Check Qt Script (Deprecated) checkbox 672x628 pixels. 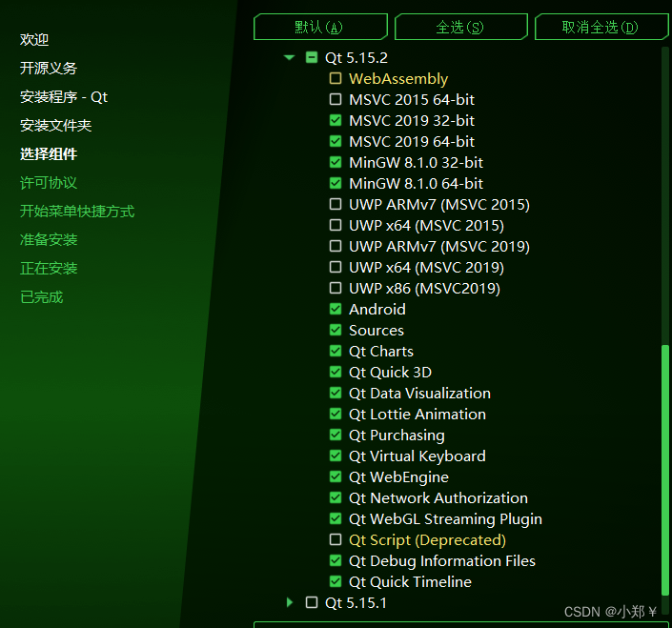click(336, 539)
